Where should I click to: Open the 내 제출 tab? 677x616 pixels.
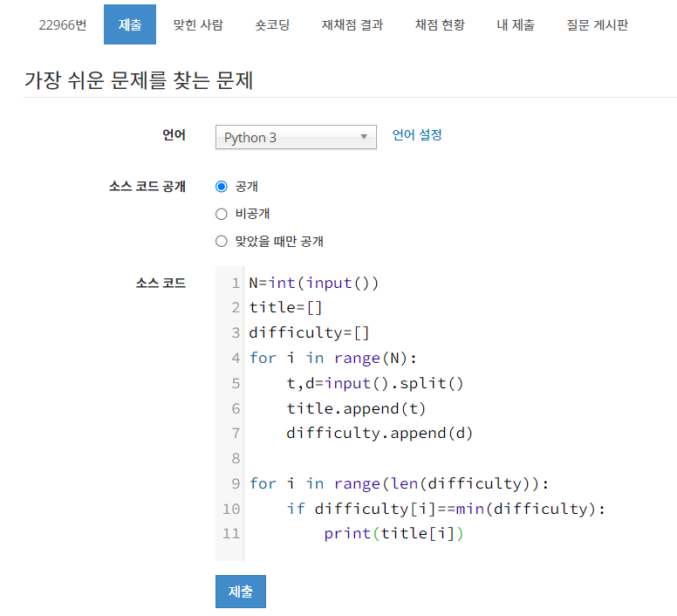[x=516, y=24]
